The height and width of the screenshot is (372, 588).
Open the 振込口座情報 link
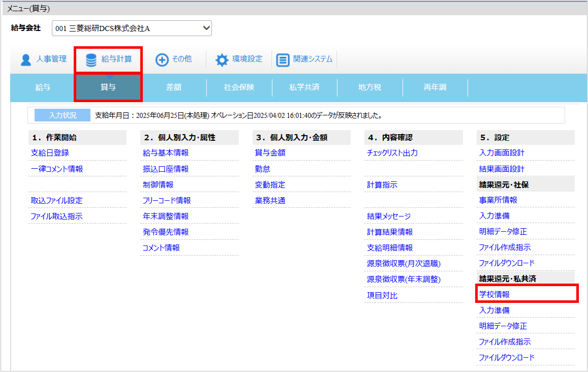point(166,169)
